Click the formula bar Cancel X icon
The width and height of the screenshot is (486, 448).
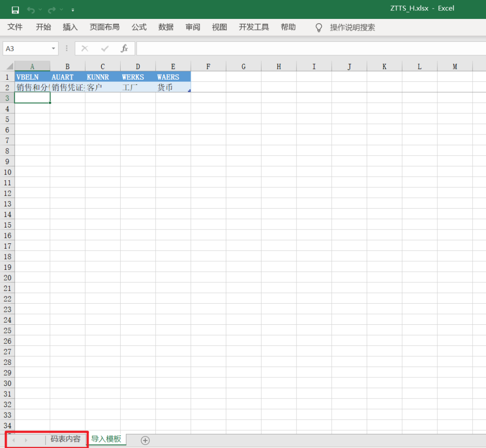(x=85, y=49)
